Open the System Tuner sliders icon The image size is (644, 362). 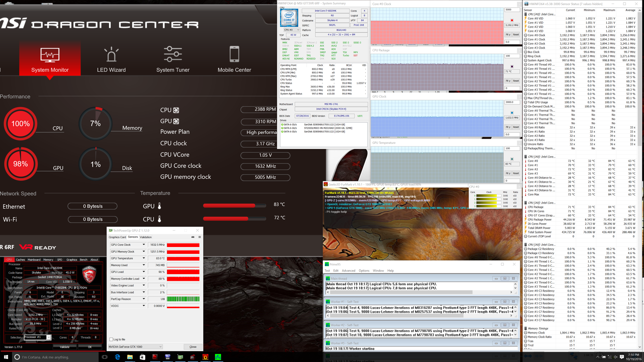[173, 54]
